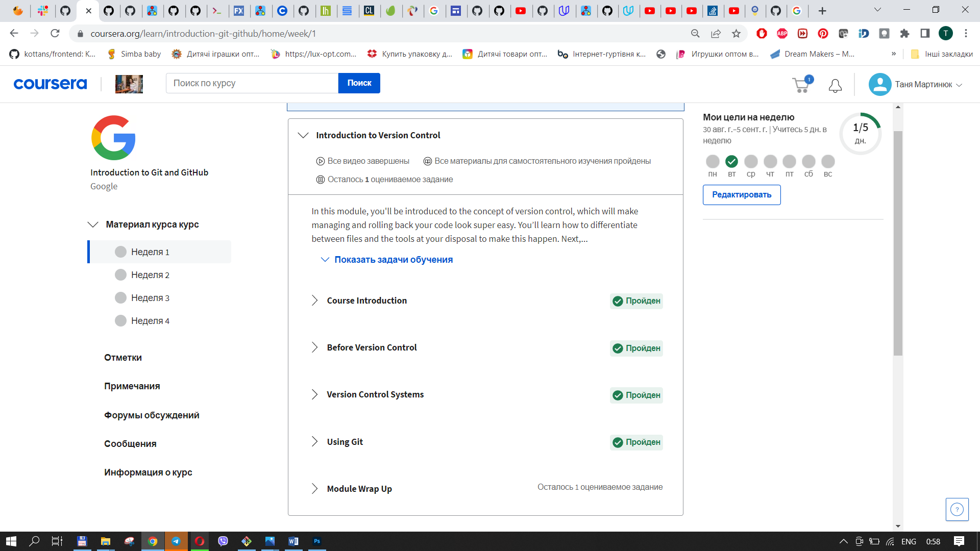Open Photoshop from the taskbar

coord(317,541)
